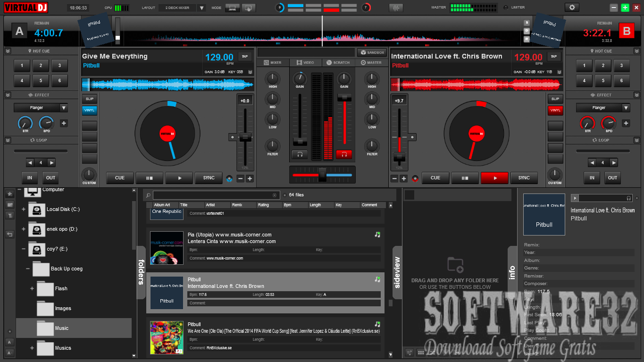Toggle SLIP mode on deck B
Viewport: 644px width, 362px height.
click(x=555, y=99)
